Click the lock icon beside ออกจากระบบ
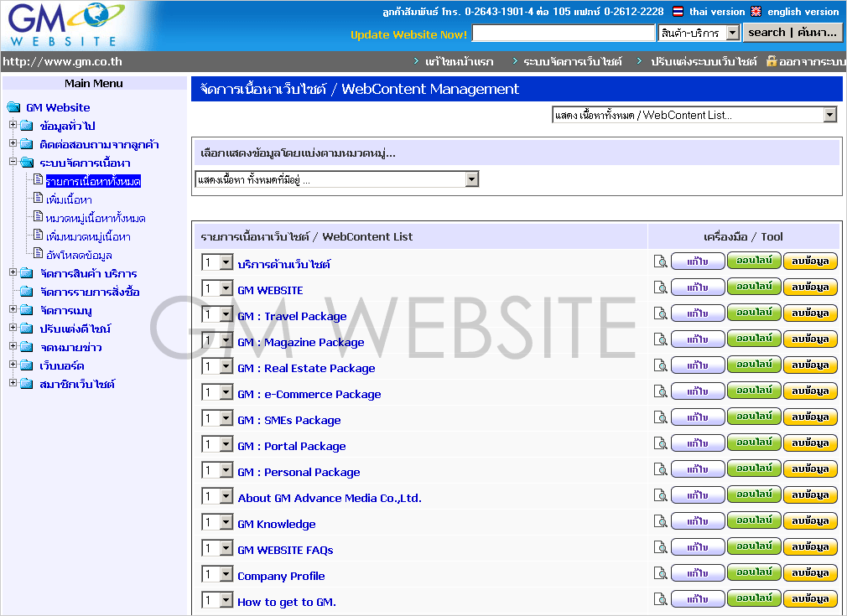This screenshot has height=616, width=847. tap(772, 61)
